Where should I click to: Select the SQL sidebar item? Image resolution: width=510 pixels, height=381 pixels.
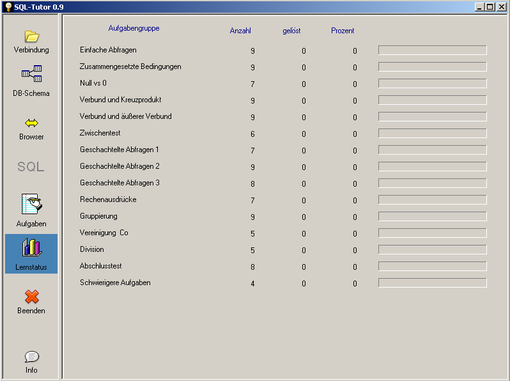[31, 167]
